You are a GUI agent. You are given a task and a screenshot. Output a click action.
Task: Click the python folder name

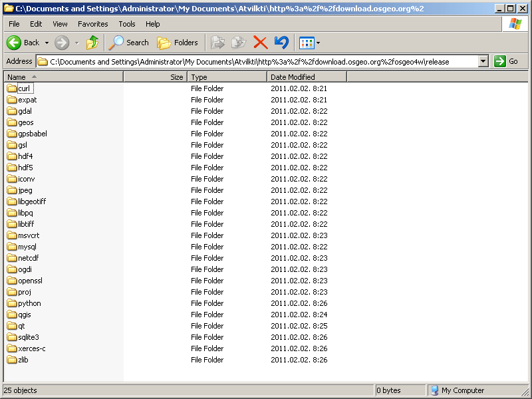[x=29, y=303]
